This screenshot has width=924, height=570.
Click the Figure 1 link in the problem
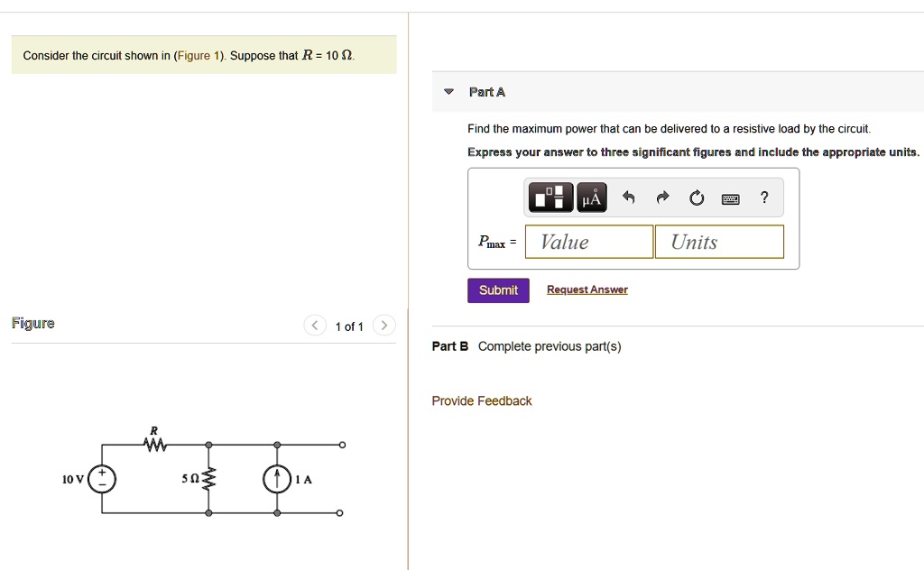197,55
